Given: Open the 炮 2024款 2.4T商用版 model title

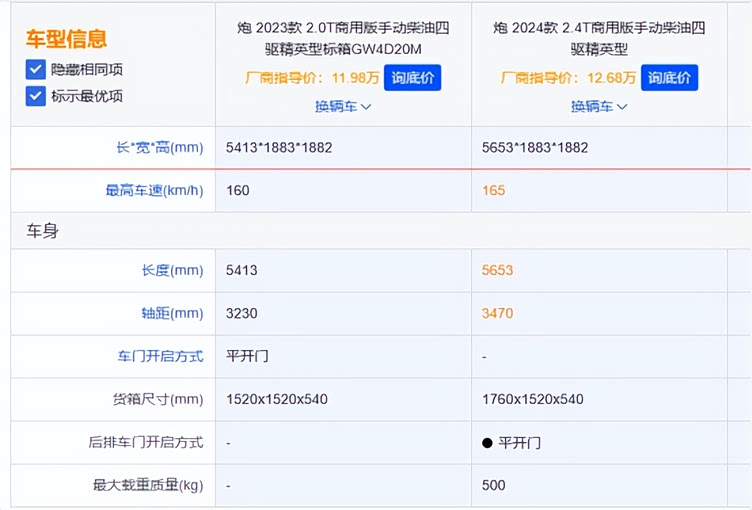Looking at the screenshot, I should click(x=599, y=38).
